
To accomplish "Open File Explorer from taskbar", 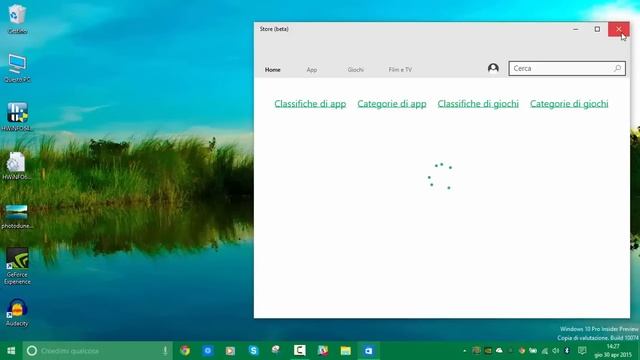I will coord(346,351).
